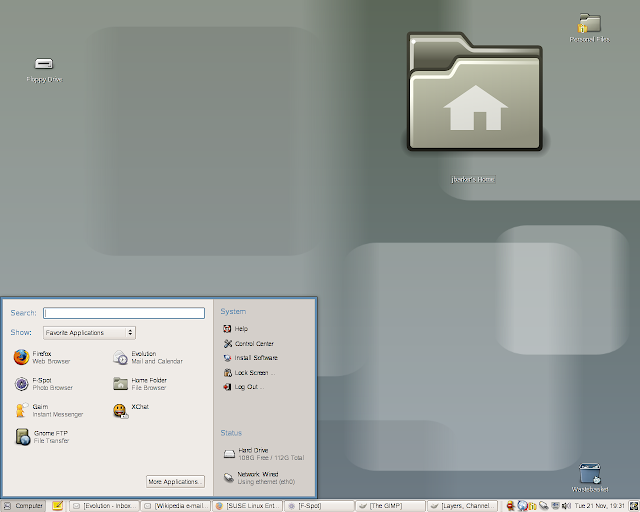Switch to Wikipedia e-mail taskbar window
Image resolution: width=640 pixels, height=512 pixels.
(176, 506)
